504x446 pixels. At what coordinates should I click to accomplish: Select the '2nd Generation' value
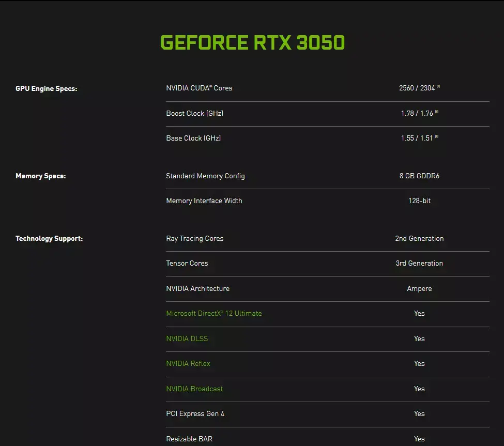(x=419, y=238)
